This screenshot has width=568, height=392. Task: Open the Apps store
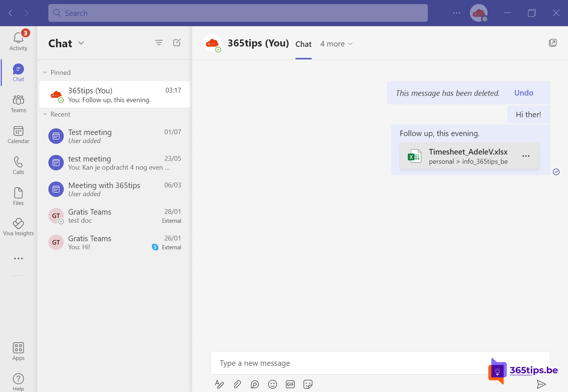[x=18, y=351]
